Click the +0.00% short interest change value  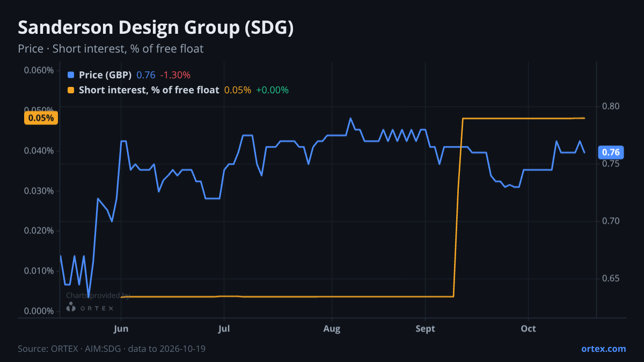(x=272, y=90)
